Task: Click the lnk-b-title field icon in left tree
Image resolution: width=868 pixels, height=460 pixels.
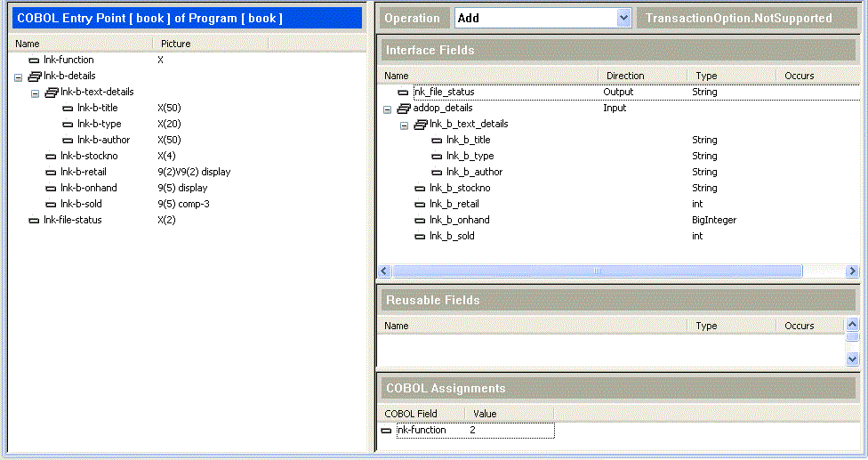Action: tap(68, 109)
